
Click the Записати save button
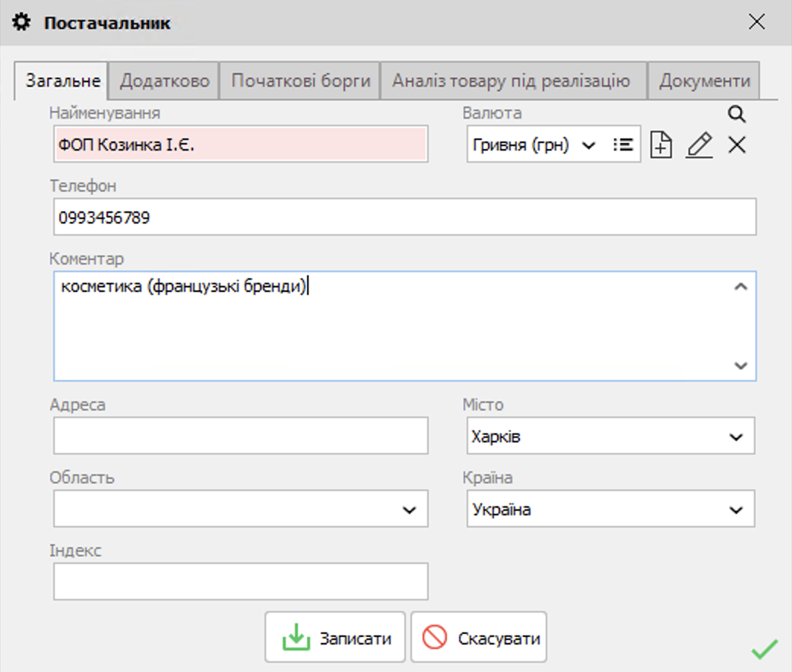[334, 636]
